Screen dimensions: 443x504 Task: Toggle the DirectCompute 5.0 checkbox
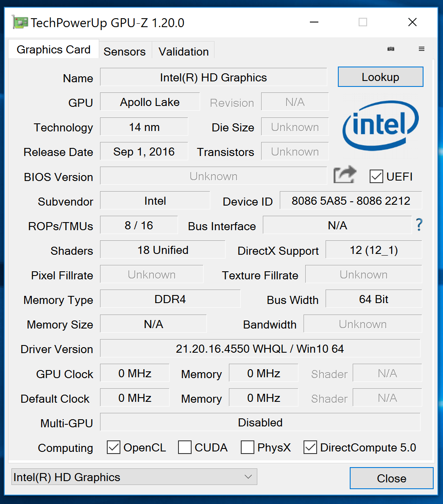point(310,448)
